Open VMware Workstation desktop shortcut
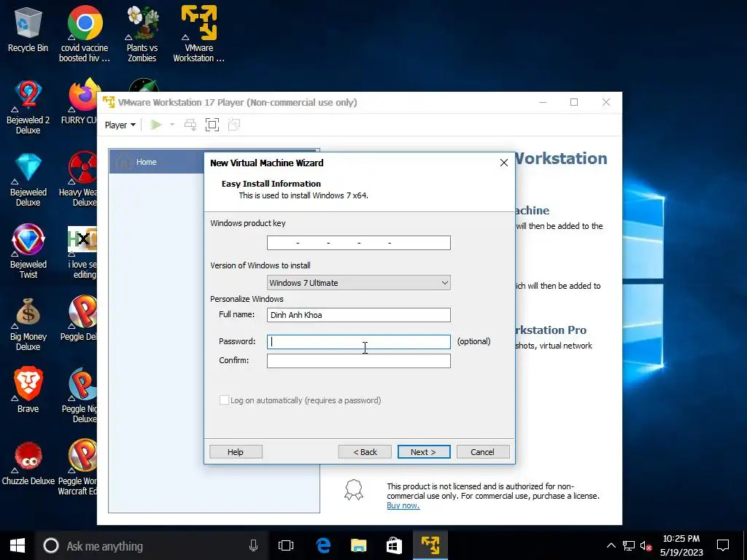Viewport: 747px width, 560px height. point(198,34)
